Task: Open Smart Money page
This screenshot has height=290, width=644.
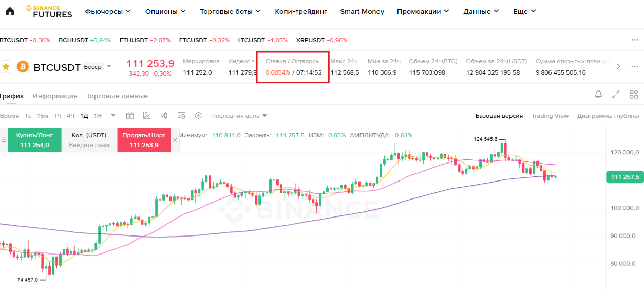Action: pos(362,11)
